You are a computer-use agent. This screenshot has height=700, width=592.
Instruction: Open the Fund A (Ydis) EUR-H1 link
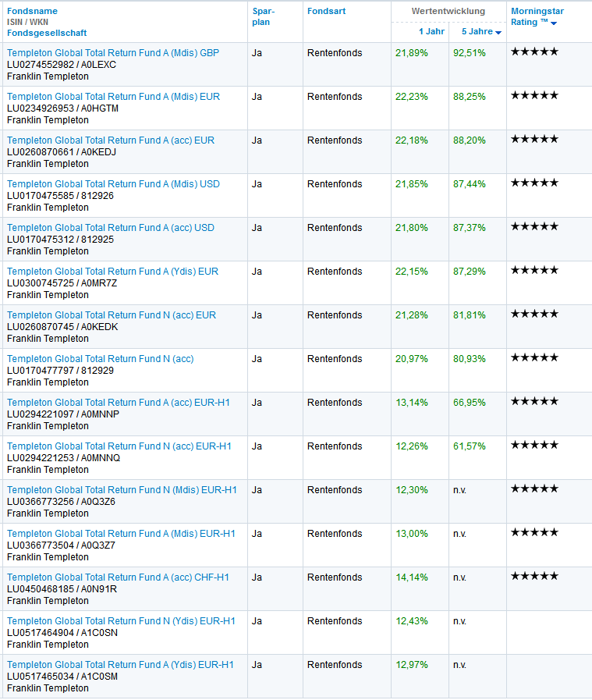(x=120, y=665)
